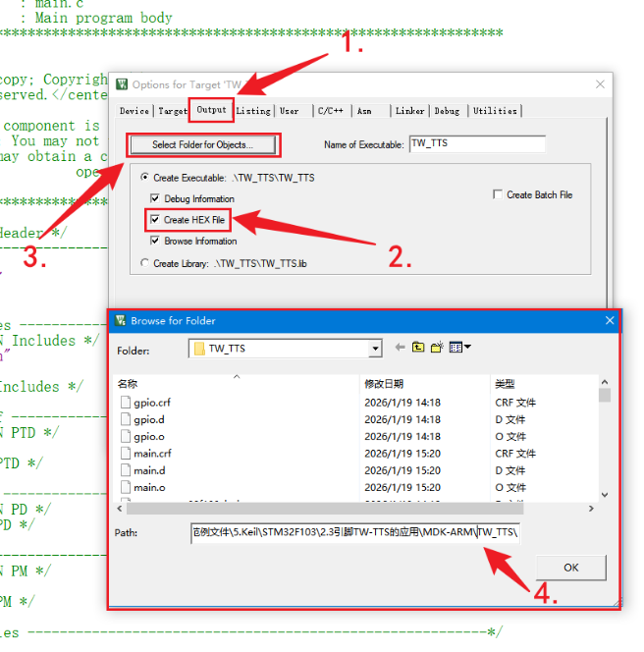Close the Browse for Folder dialog
The image size is (644, 652).
point(610,320)
